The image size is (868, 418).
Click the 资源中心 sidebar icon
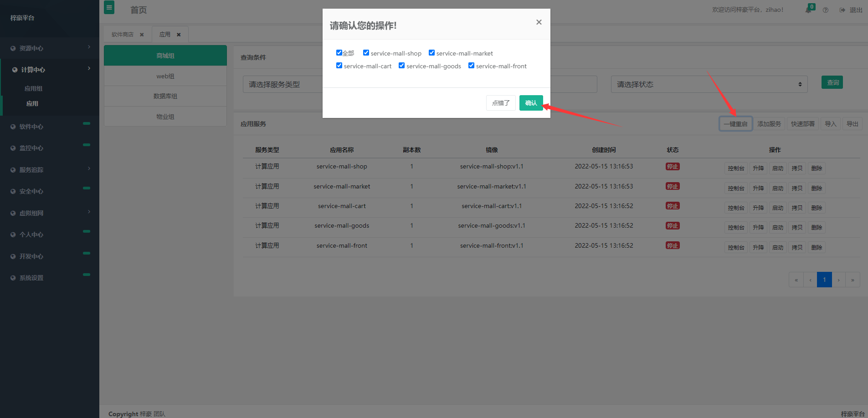(x=13, y=48)
